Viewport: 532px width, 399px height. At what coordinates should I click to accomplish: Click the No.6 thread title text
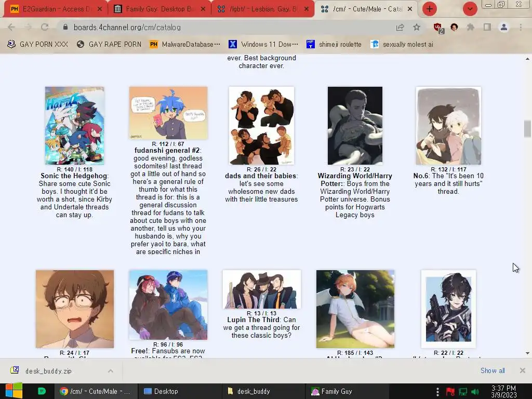click(421, 176)
